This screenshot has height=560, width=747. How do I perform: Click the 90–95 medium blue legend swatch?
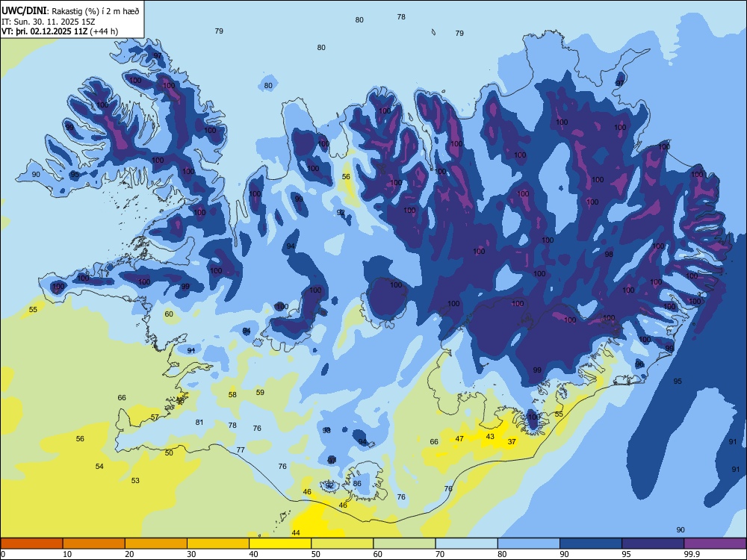point(591,544)
